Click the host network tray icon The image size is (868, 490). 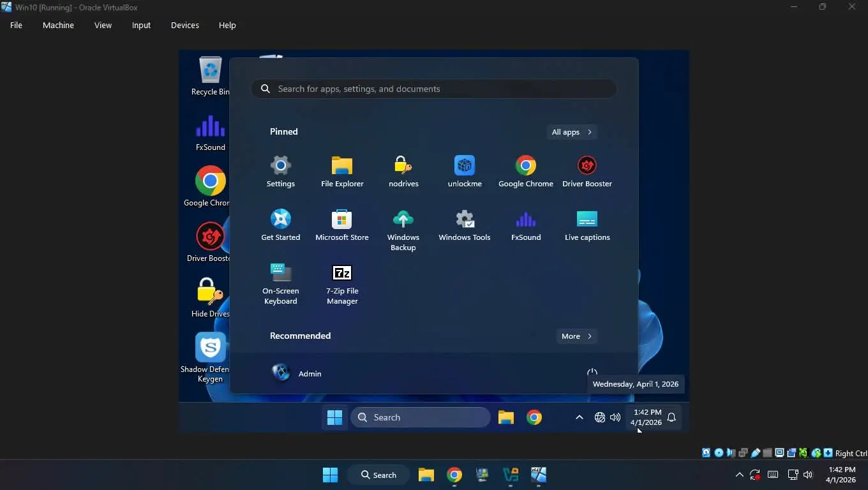(x=793, y=475)
